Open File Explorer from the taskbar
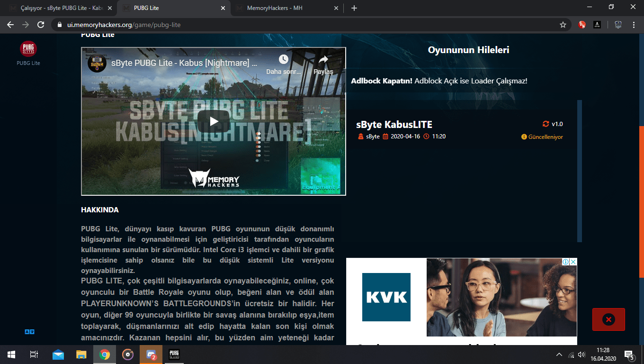This screenshot has height=364, width=644. 81,355
